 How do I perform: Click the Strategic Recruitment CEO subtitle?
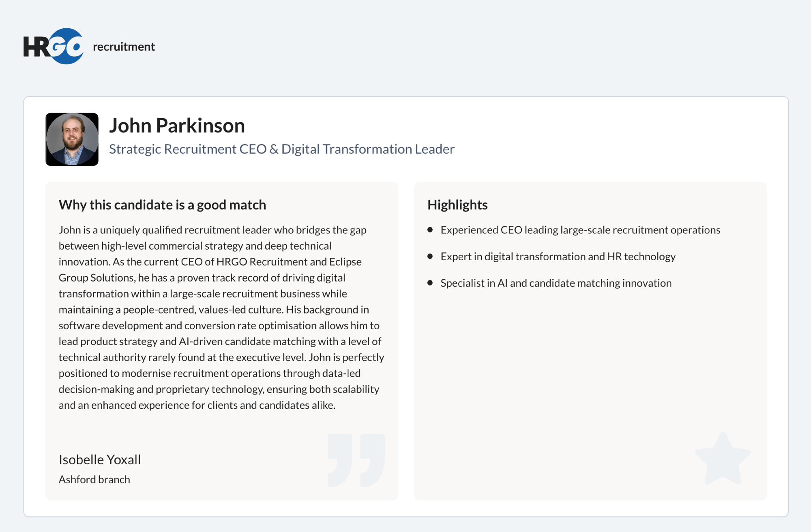[x=282, y=149]
